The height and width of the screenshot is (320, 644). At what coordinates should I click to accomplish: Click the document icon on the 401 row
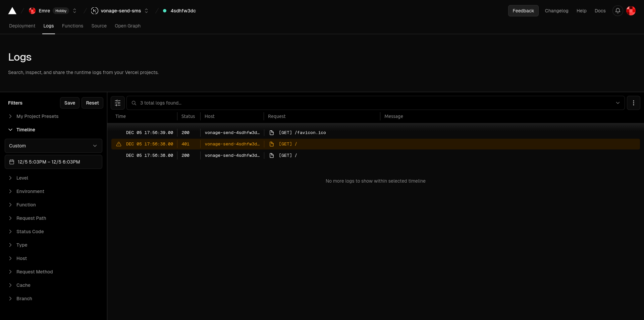tap(272, 144)
